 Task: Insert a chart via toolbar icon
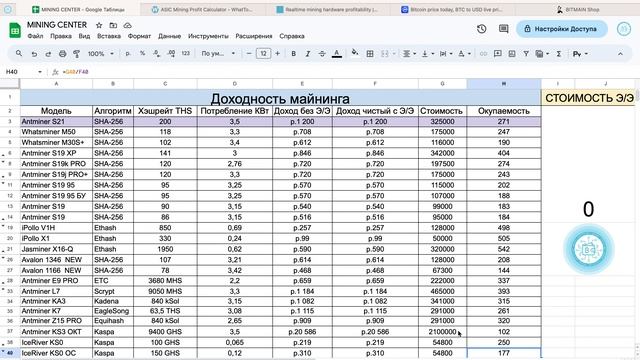pyautogui.click(x=512, y=53)
